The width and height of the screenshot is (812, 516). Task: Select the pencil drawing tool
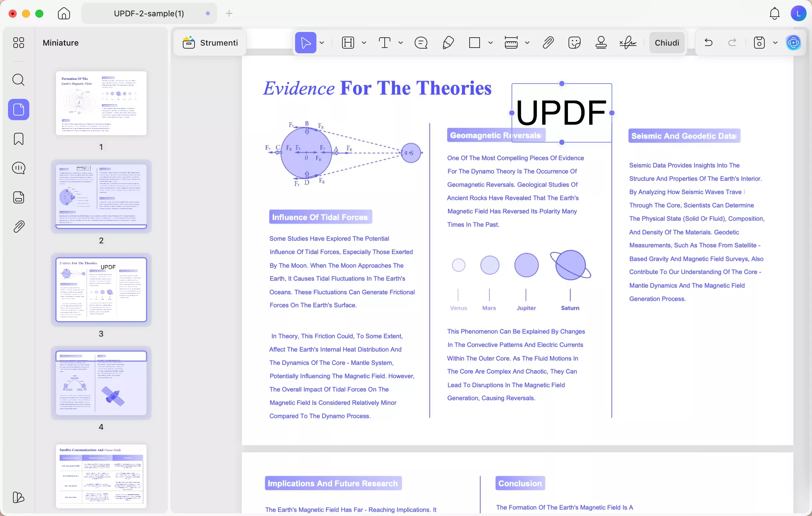pyautogui.click(x=448, y=43)
